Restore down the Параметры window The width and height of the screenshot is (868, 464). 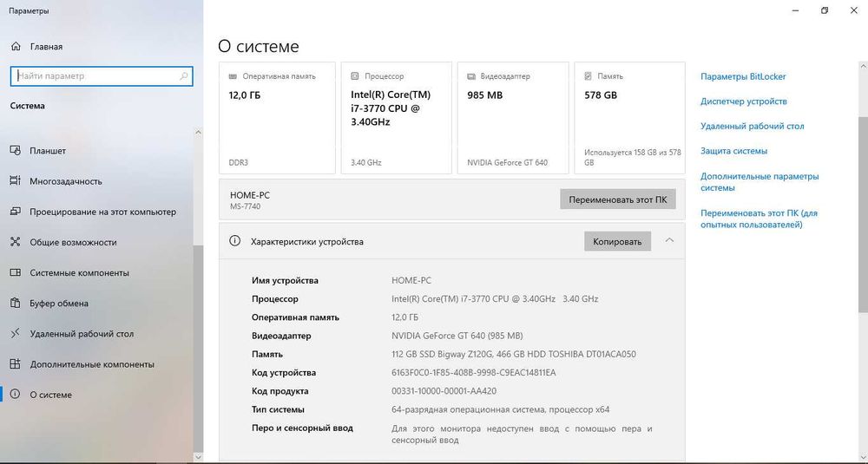(825, 10)
